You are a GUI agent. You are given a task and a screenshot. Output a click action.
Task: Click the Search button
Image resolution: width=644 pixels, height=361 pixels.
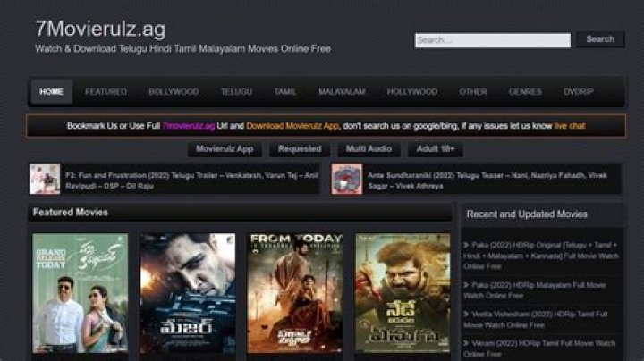point(599,39)
